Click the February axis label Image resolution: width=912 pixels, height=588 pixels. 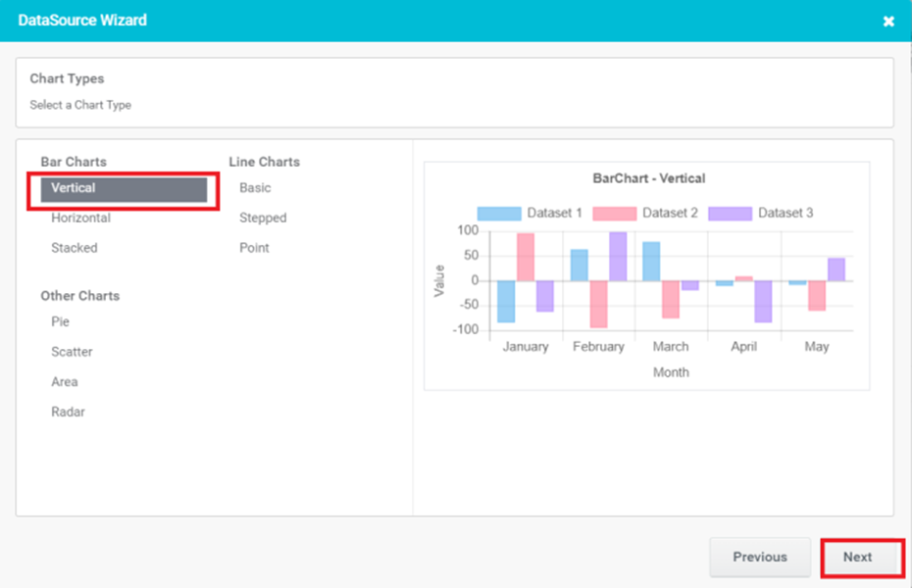(598, 347)
